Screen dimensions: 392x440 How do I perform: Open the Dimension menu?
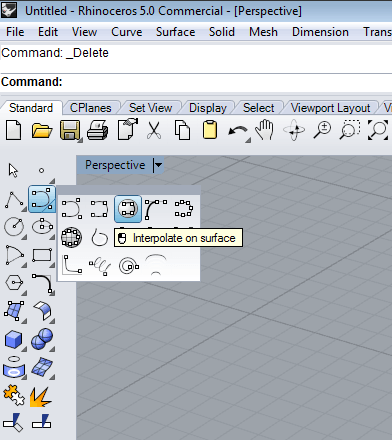click(x=320, y=32)
